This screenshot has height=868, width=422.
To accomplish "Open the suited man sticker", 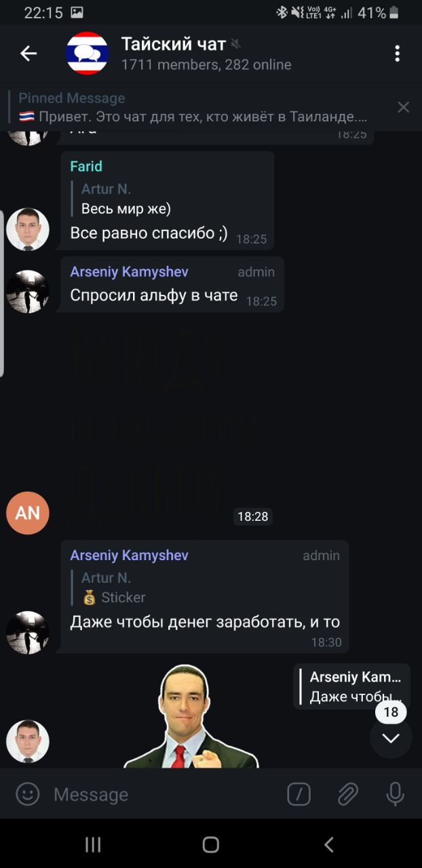I will point(191,717).
